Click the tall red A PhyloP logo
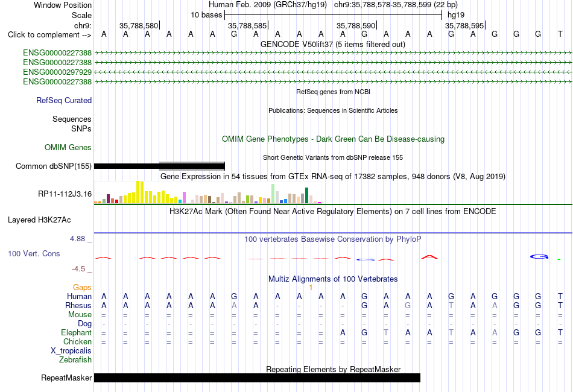Screen dimensions: 573x392 [429, 257]
